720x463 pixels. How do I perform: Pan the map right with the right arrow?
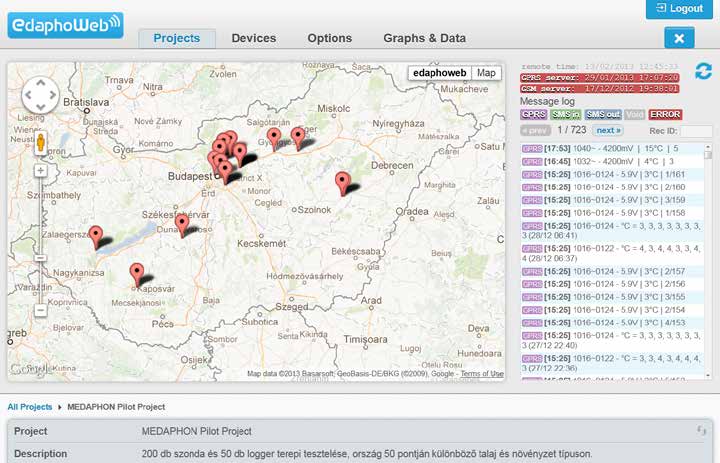(x=53, y=95)
